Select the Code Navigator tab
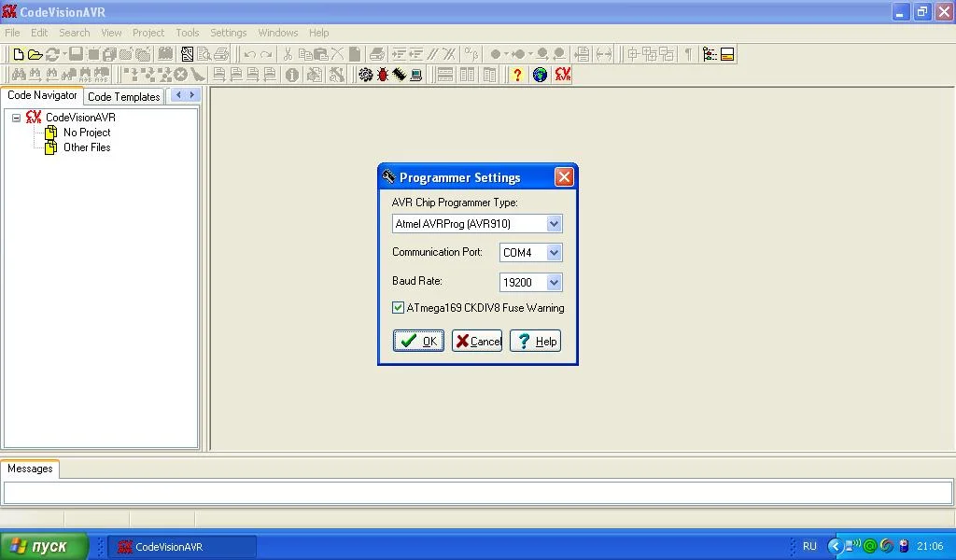Screen dimensions: 956x560 42,96
